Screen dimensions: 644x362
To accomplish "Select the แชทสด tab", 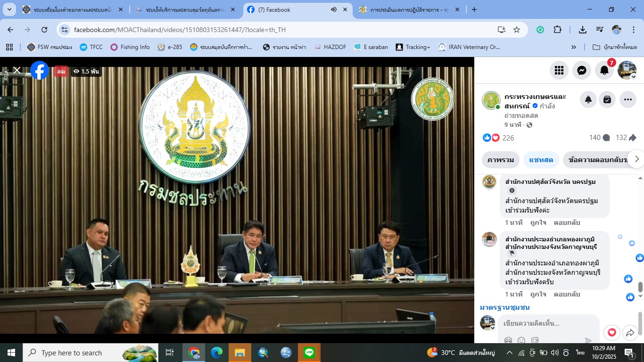I will (x=541, y=160).
